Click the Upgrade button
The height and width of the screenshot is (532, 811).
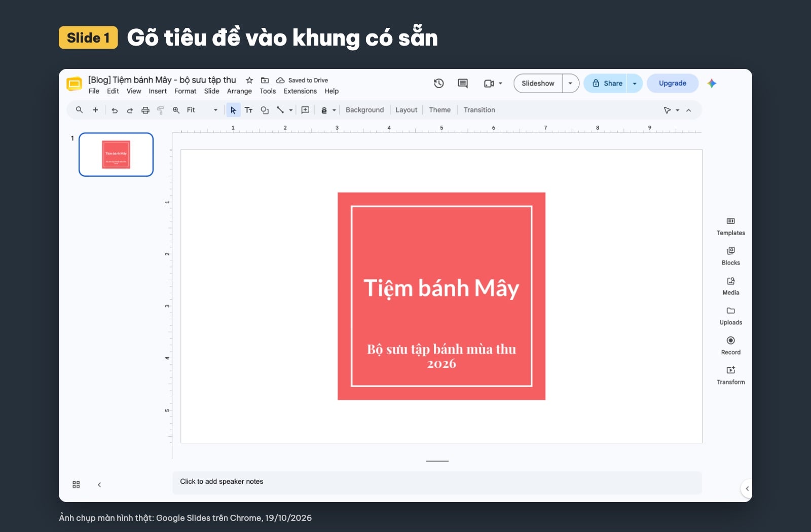(x=673, y=84)
